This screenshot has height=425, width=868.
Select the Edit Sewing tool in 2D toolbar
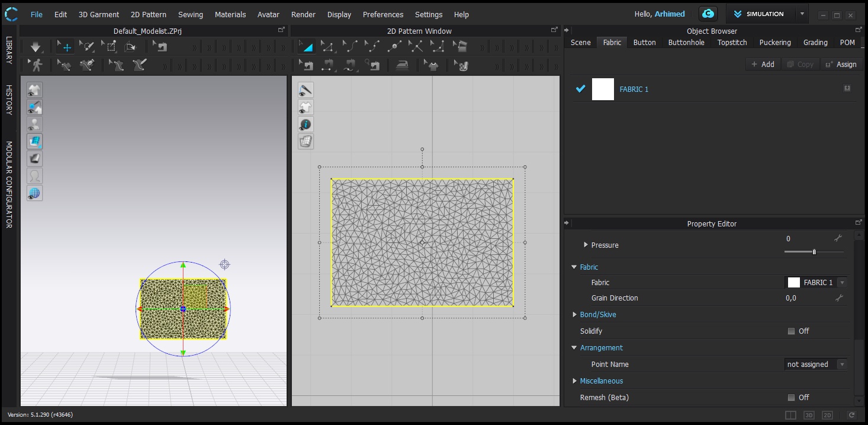[307, 65]
